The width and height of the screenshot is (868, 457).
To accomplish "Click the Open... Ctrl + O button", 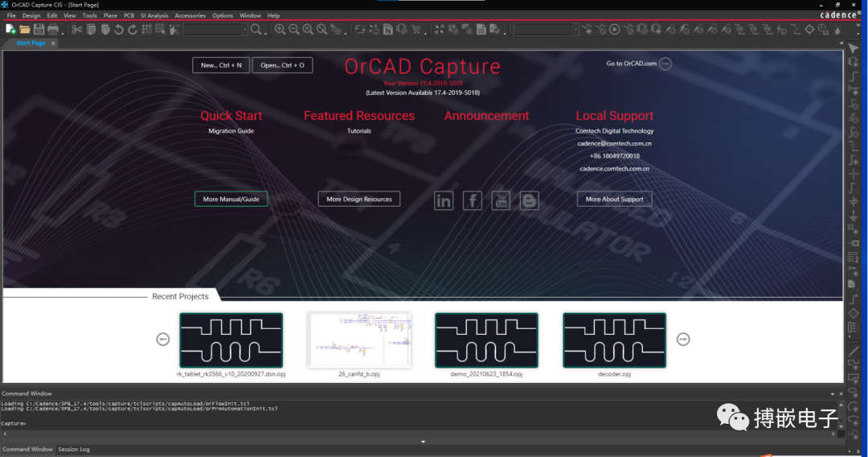I will pos(282,65).
